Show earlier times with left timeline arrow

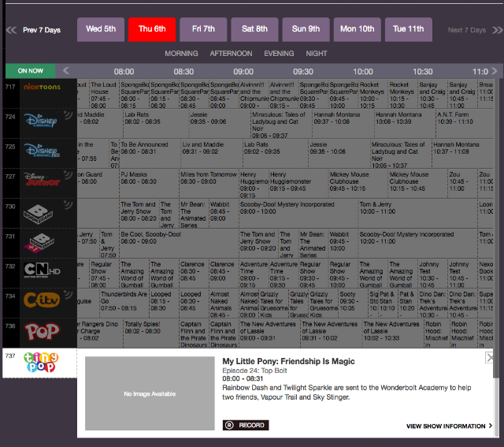click(66, 70)
